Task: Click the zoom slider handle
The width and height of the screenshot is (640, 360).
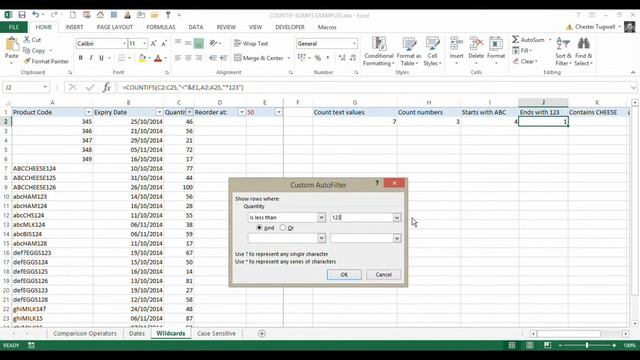Action: point(587,345)
